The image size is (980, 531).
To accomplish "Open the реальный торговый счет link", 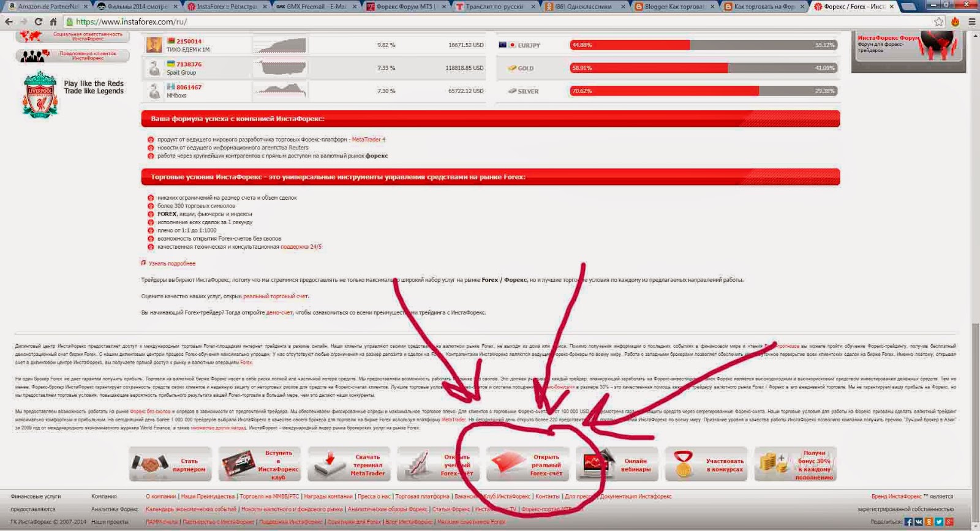I will point(276,296).
